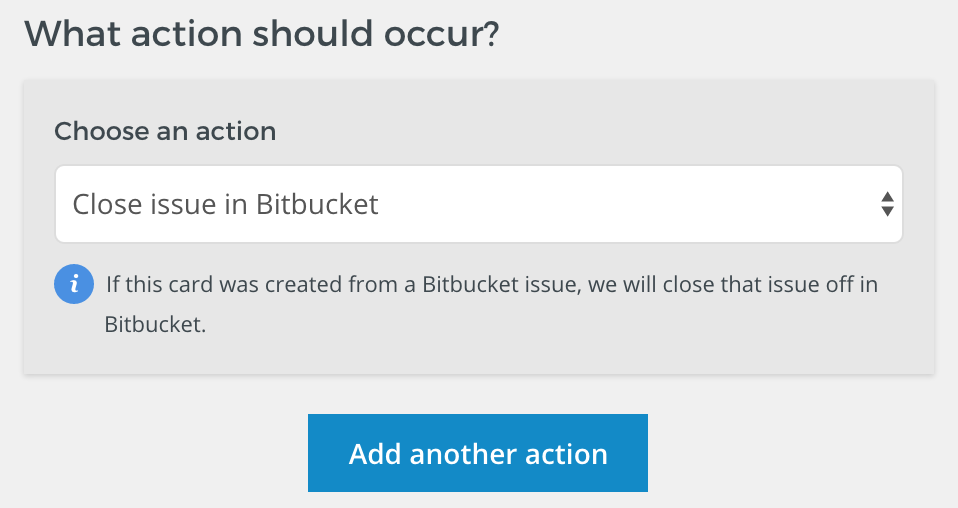Click the word "occur?" in the heading

(x=441, y=34)
